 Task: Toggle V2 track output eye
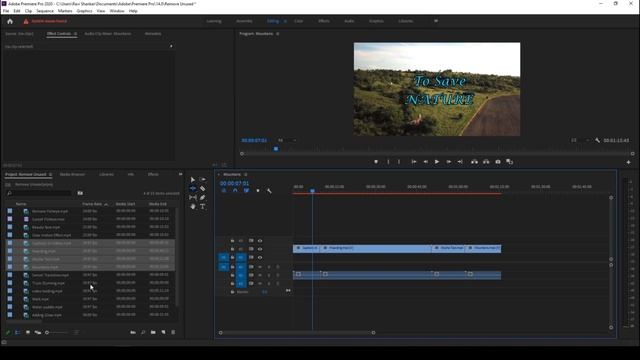click(260, 249)
